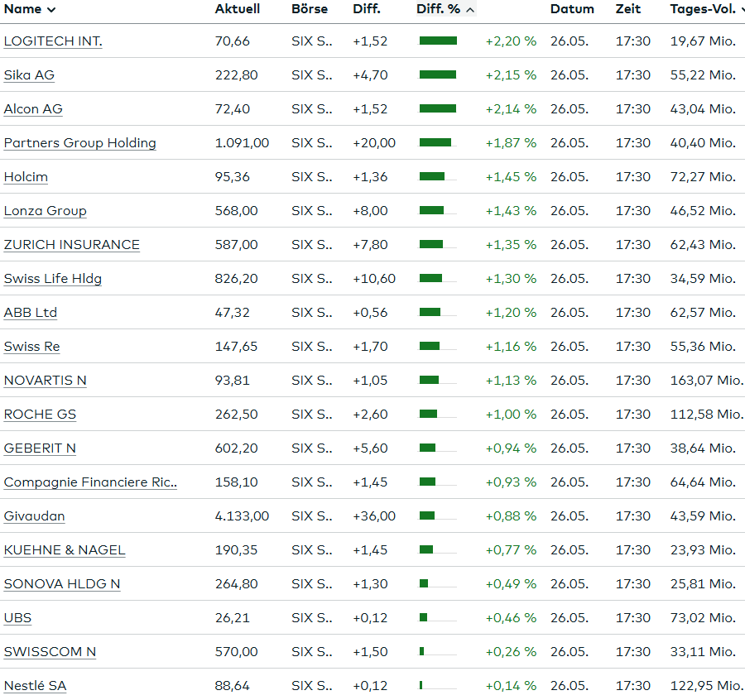Select the Lonza Group change +8,00
The image size is (745, 700).
point(370,211)
